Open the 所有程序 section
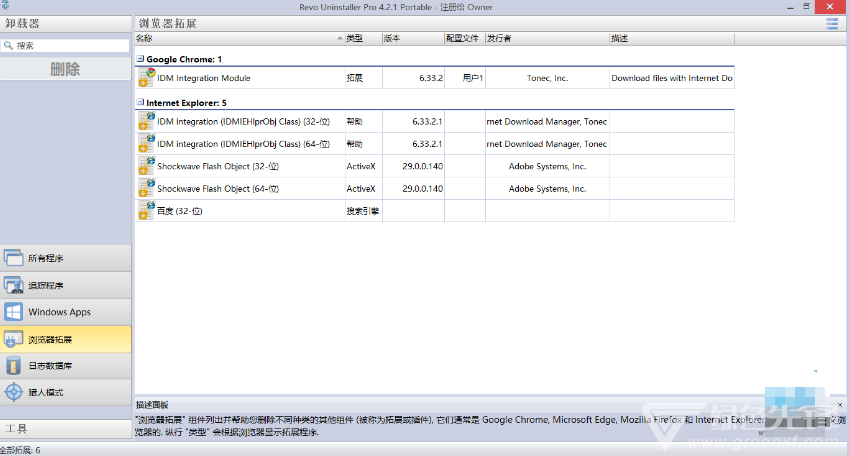This screenshot has height=456, width=849. [x=66, y=258]
